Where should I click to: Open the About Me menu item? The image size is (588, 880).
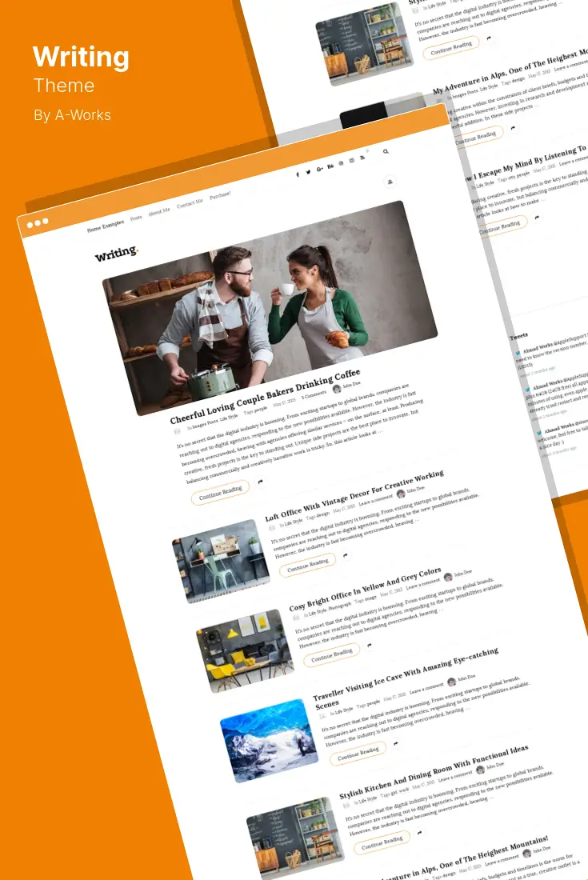tap(158, 211)
